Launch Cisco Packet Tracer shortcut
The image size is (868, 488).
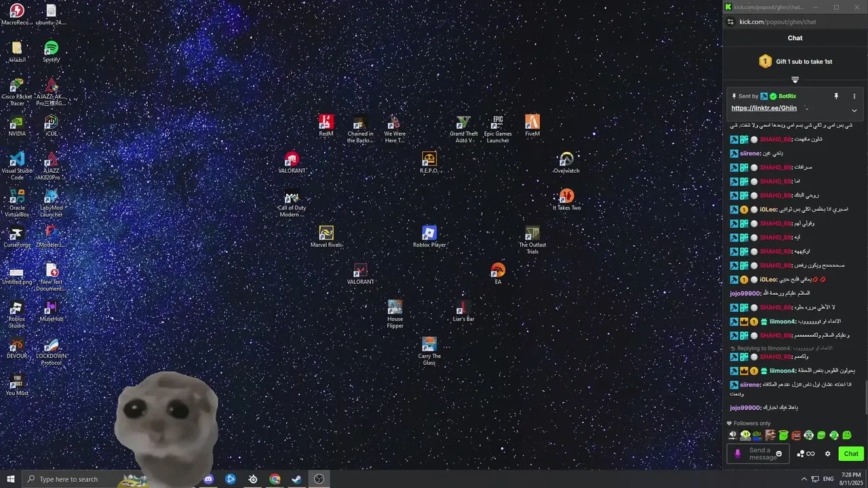pyautogui.click(x=17, y=92)
